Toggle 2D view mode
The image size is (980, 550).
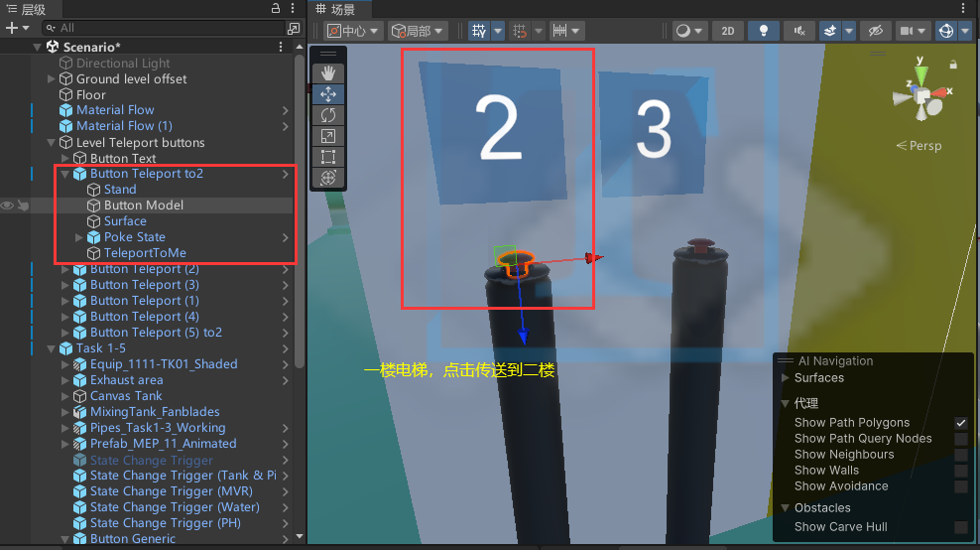[727, 31]
